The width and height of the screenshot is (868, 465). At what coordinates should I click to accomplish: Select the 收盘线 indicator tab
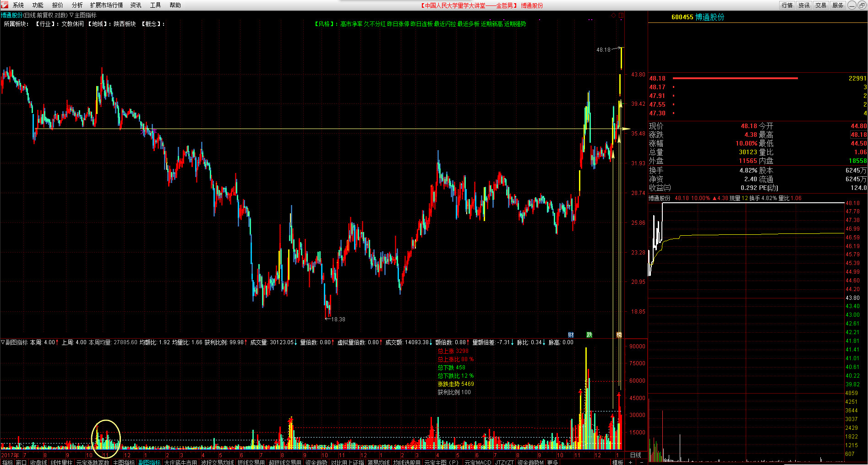point(38,462)
